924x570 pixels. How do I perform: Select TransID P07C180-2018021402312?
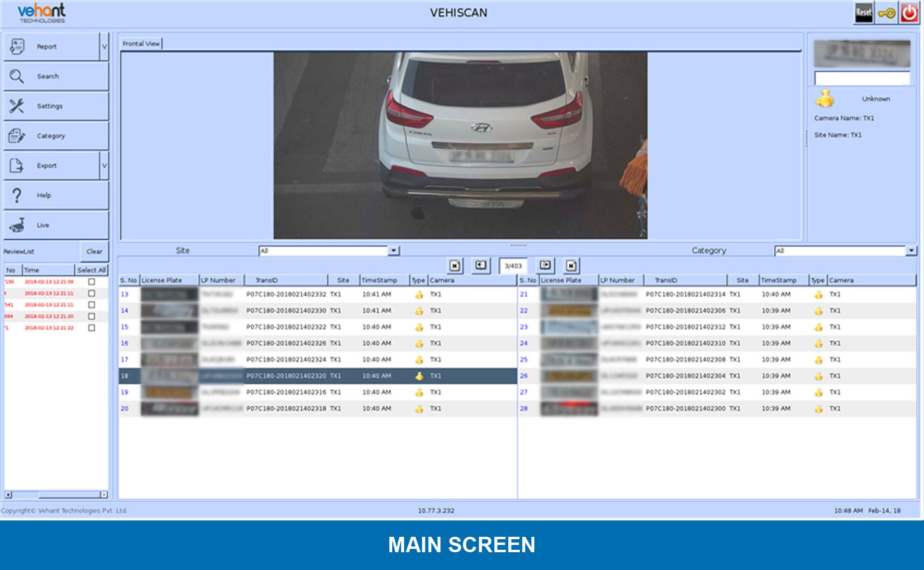[685, 327]
